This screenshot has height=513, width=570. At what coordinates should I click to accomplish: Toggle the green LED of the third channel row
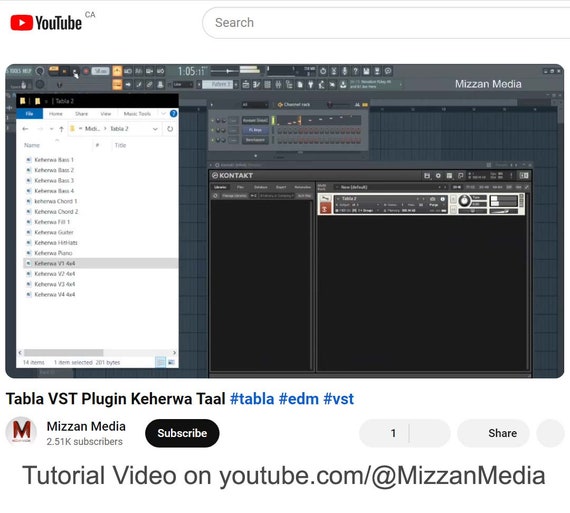(212, 140)
